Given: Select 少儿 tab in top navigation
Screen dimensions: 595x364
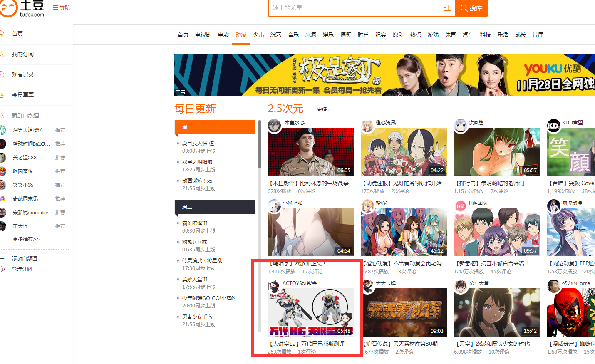Looking at the screenshot, I should (x=258, y=35).
